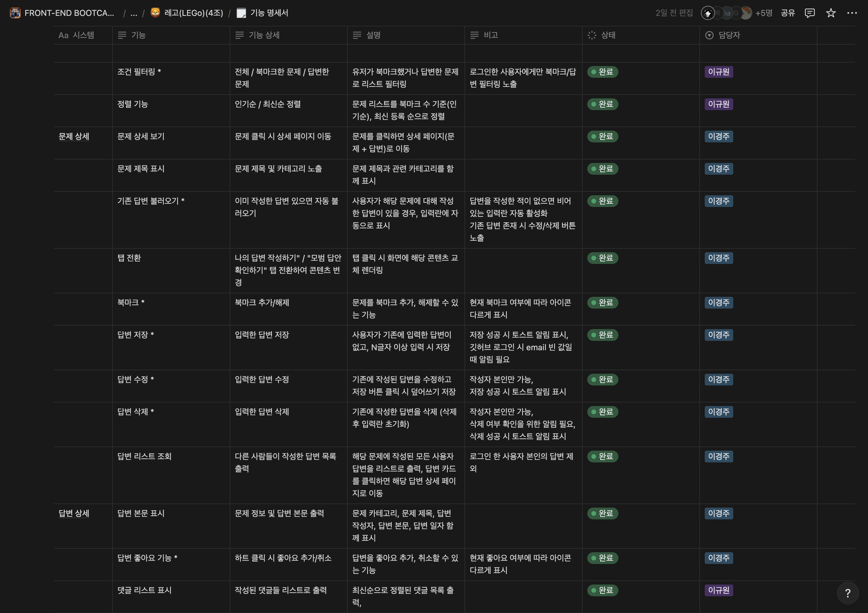Expand the breadcrumb ellipsis
This screenshot has height=613, width=868.
pos(133,13)
